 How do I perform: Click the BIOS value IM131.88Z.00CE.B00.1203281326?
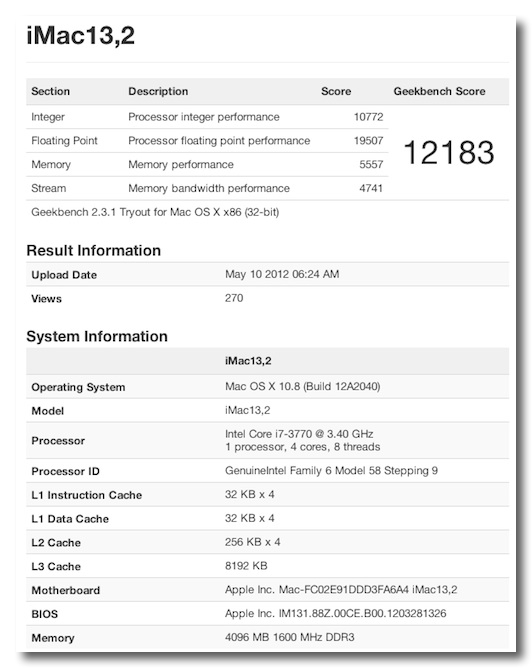[x=335, y=614]
